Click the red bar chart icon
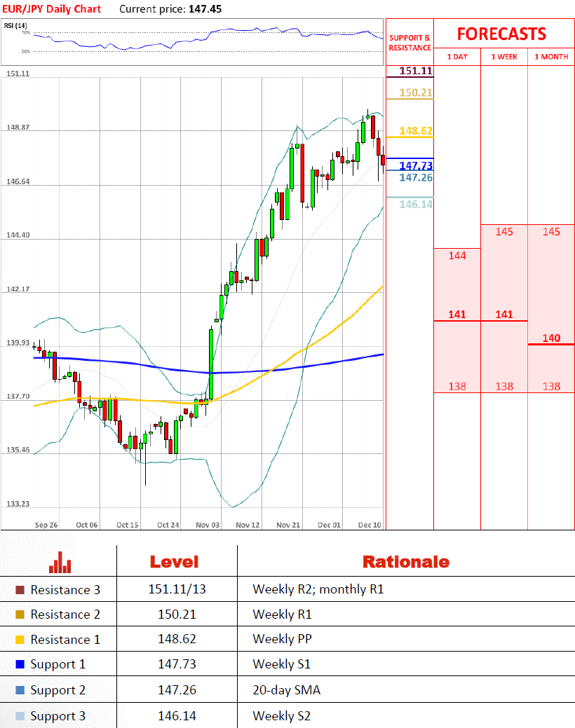 tap(60, 562)
